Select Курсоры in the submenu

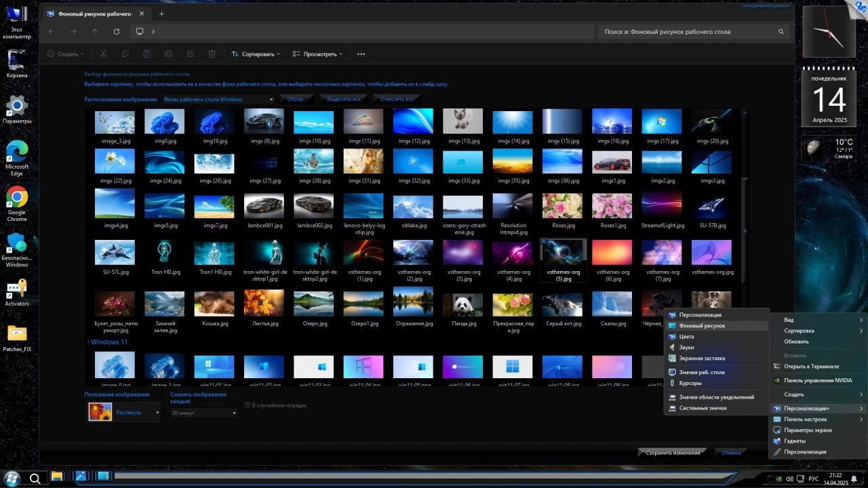(x=715, y=383)
